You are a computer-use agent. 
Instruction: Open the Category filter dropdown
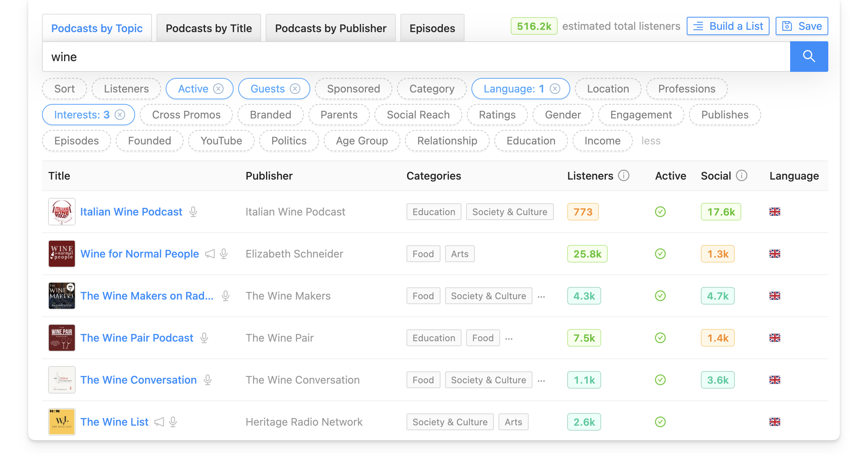click(x=432, y=89)
